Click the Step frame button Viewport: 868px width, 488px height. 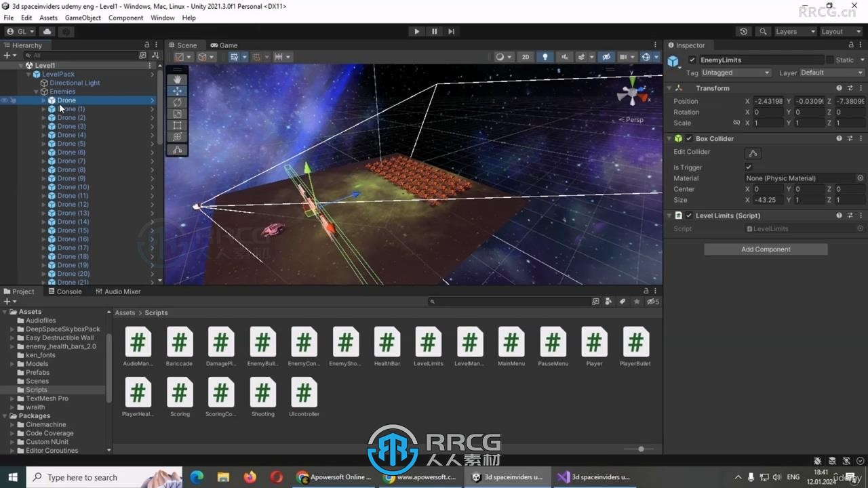pos(451,31)
